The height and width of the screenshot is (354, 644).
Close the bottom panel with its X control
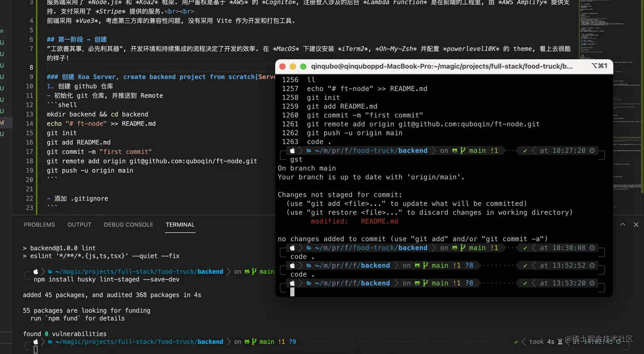pos(636,224)
